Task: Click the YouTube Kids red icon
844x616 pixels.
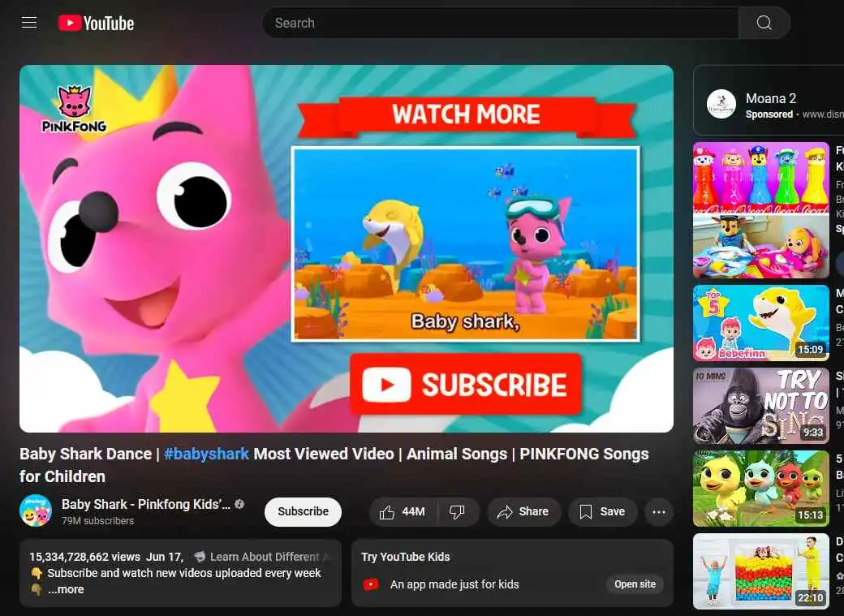Action: (x=371, y=584)
